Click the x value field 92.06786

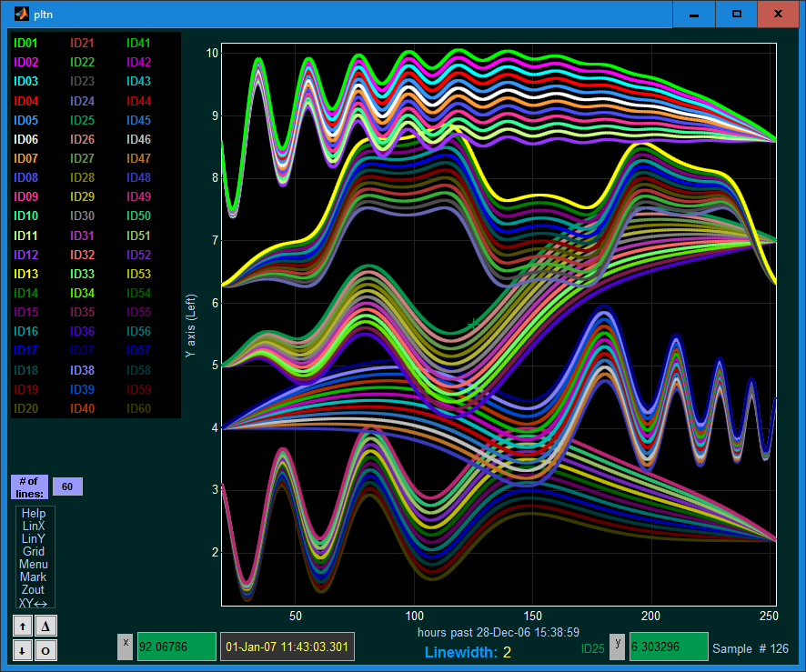click(x=176, y=647)
